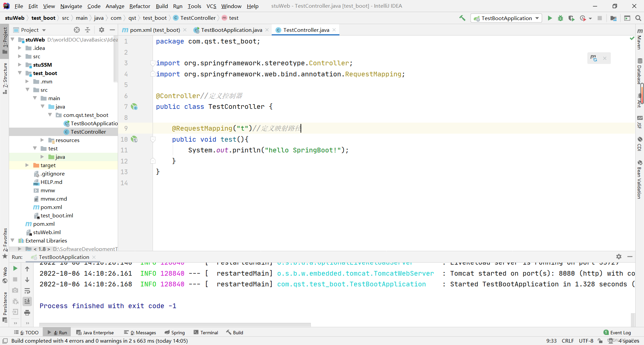
Task: Toggle Favorites tool window stripe button
Action: click(5, 243)
